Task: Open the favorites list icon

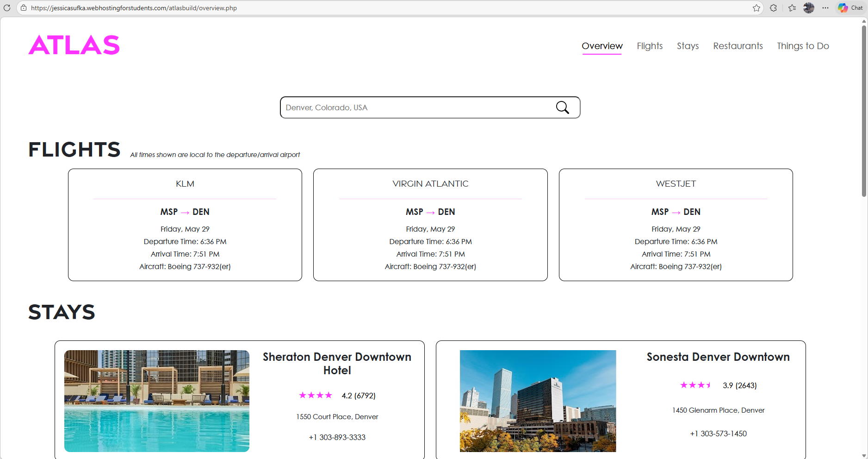Action: (x=792, y=8)
